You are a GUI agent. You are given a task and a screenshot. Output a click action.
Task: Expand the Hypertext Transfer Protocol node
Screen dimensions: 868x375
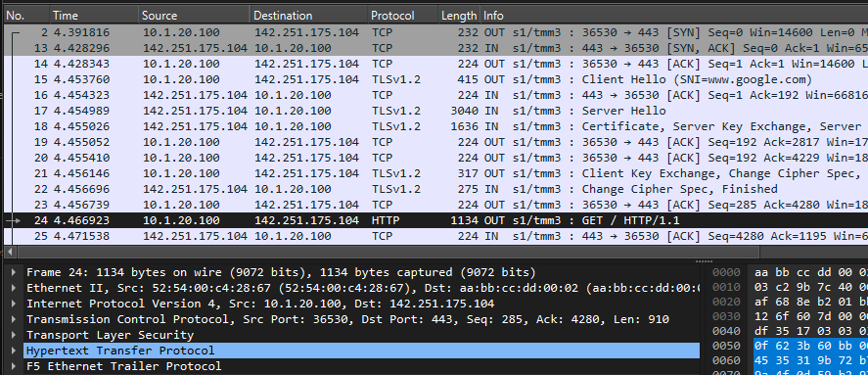14,351
